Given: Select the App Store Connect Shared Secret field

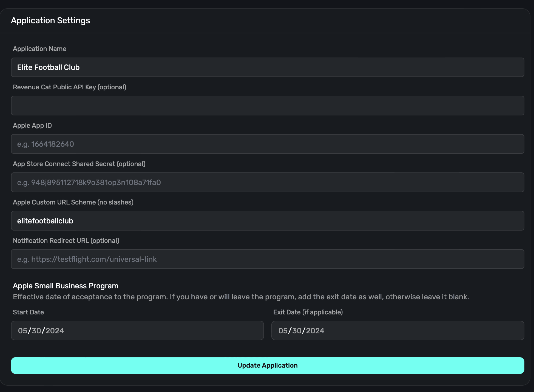Looking at the screenshot, I should (268, 182).
